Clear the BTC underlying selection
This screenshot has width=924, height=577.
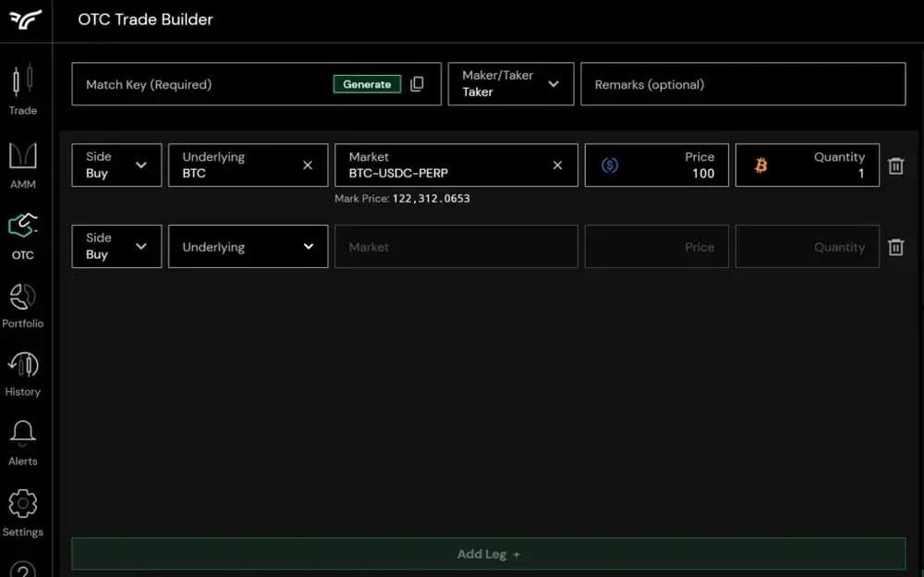coord(308,166)
